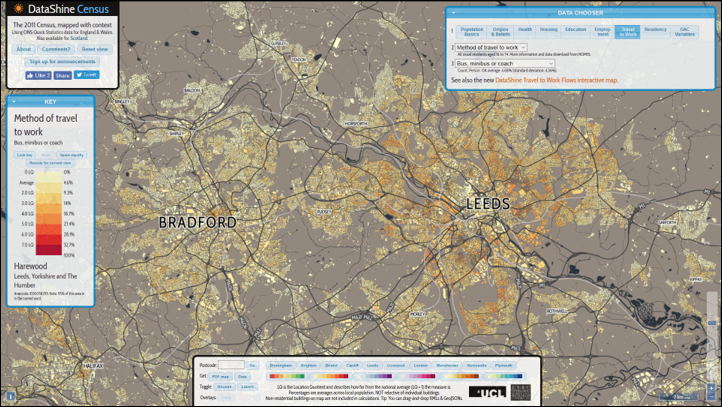
Task: Toggle the Labels map layer
Action: [x=247, y=386]
